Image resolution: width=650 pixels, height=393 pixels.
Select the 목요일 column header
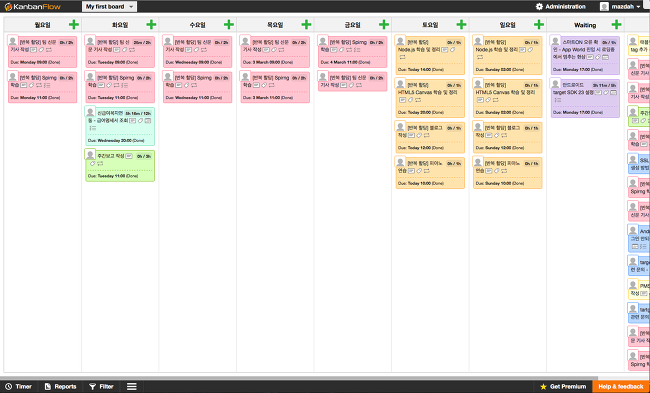pyautogui.click(x=275, y=25)
